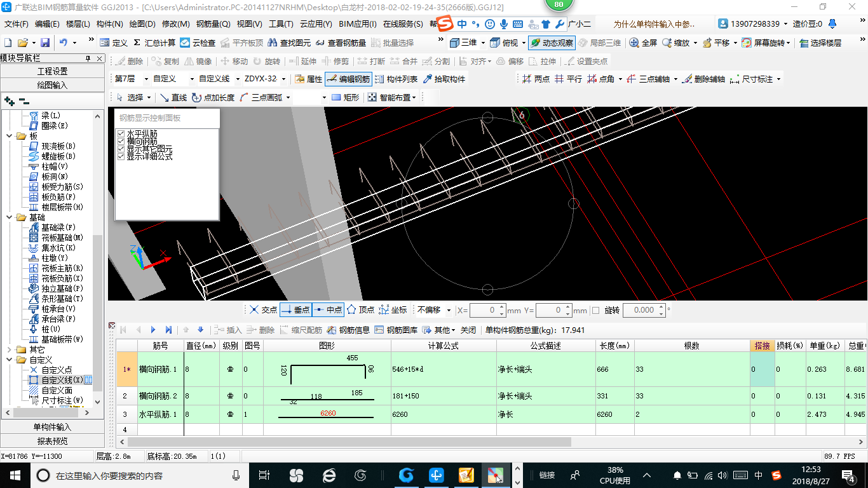Click 绘图输入 navigation button

coord(52,85)
